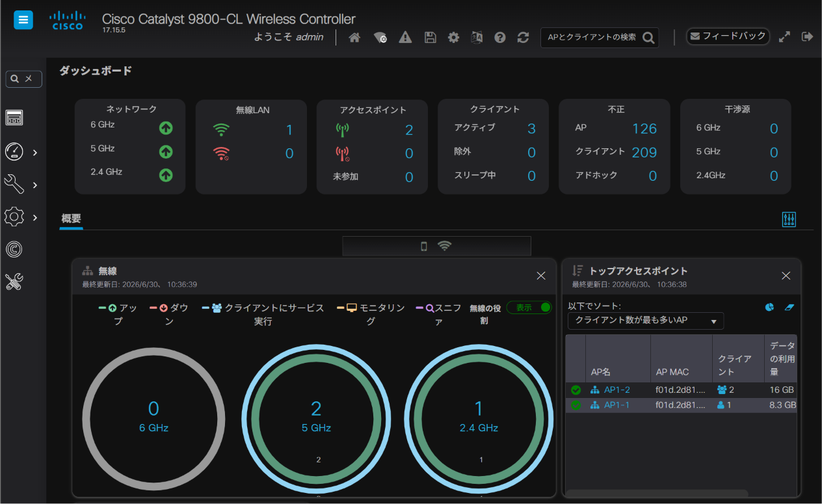Click the client/wireless view selector bar
The image size is (822, 504).
(x=436, y=246)
